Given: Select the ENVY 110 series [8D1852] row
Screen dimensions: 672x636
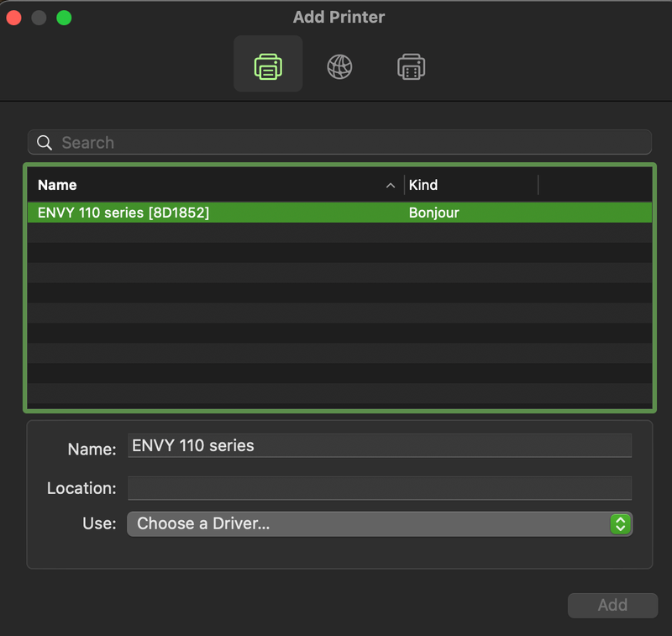Looking at the screenshot, I should click(x=339, y=213).
